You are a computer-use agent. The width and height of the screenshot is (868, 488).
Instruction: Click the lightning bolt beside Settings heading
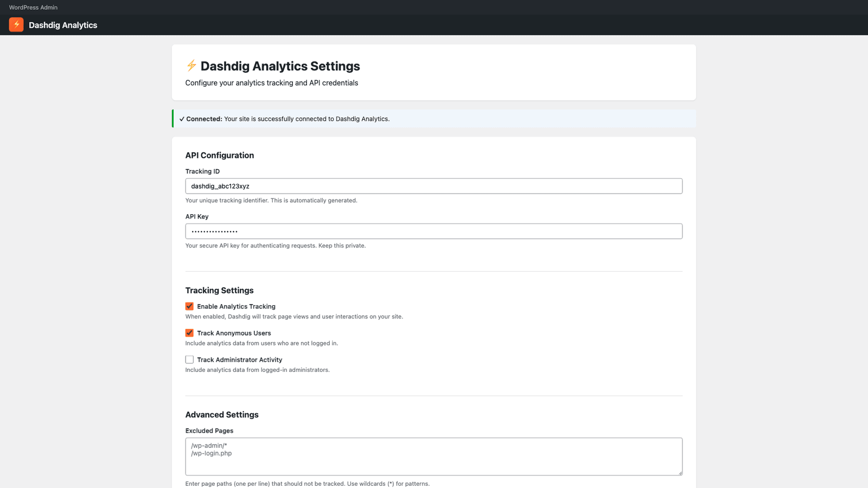(x=192, y=66)
